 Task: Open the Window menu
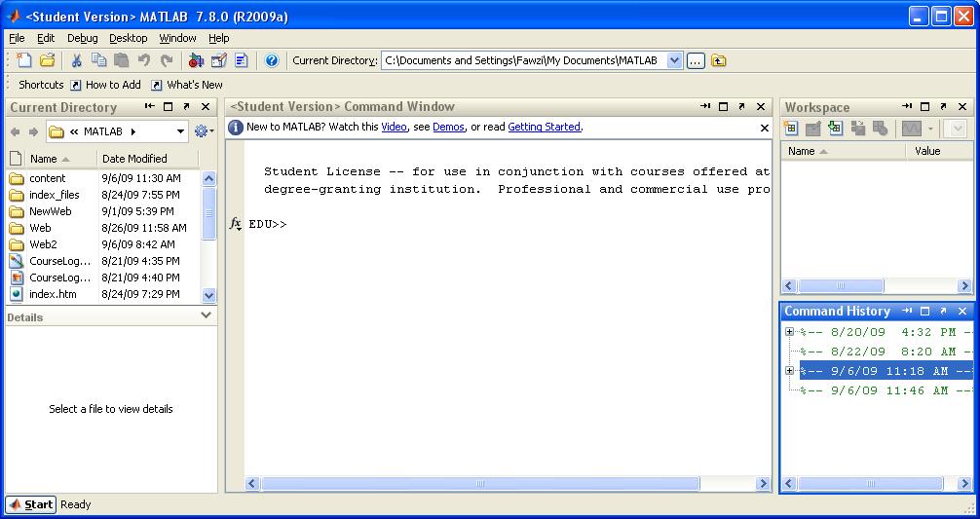[x=177, y=38]
